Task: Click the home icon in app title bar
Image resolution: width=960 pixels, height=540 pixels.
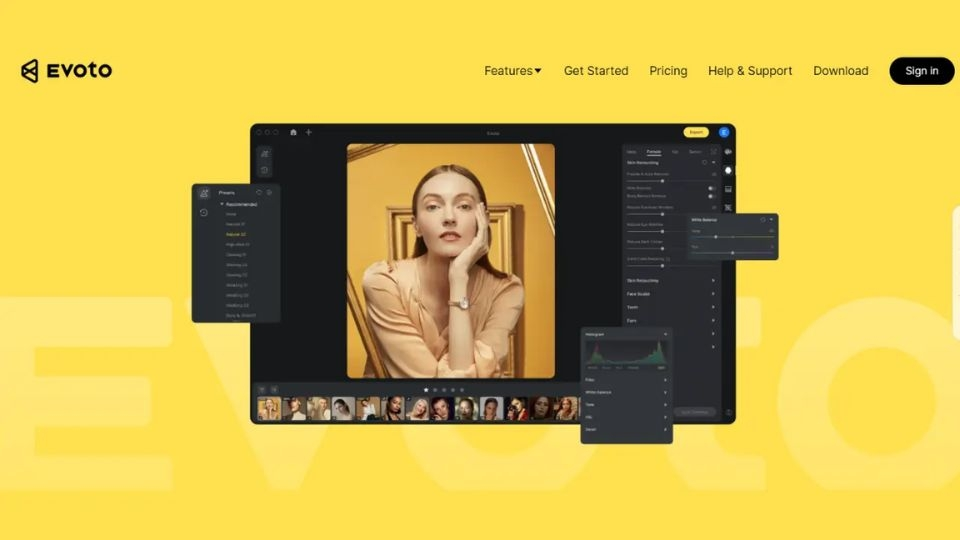Action: pos(293,132)
